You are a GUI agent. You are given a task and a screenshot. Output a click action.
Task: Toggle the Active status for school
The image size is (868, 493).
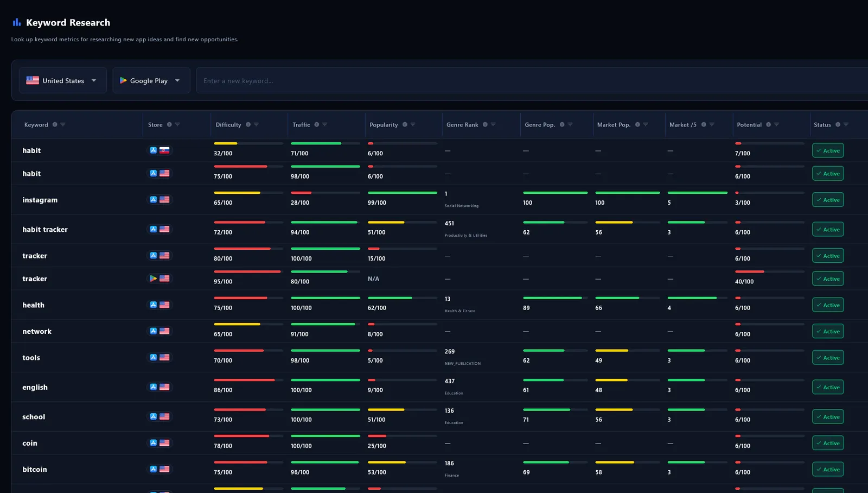[828, 417]
